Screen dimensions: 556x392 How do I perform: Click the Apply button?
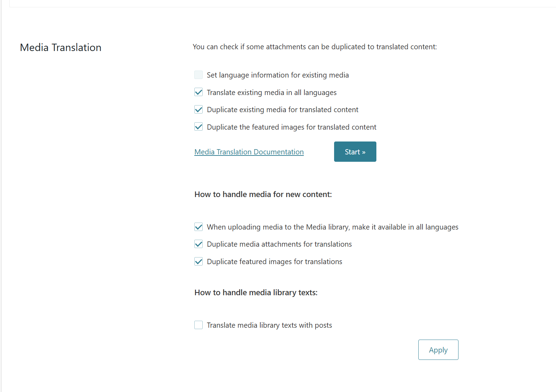[x=438, y=350]
